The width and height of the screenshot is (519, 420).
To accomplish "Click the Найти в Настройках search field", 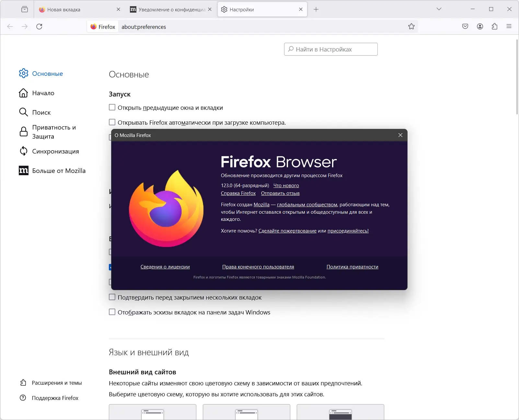I will pos(331,49).
